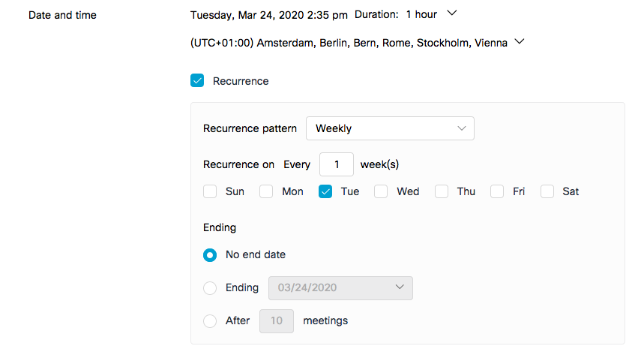
Task: Select the No end date radio button
Action: (x=210, y=254)
